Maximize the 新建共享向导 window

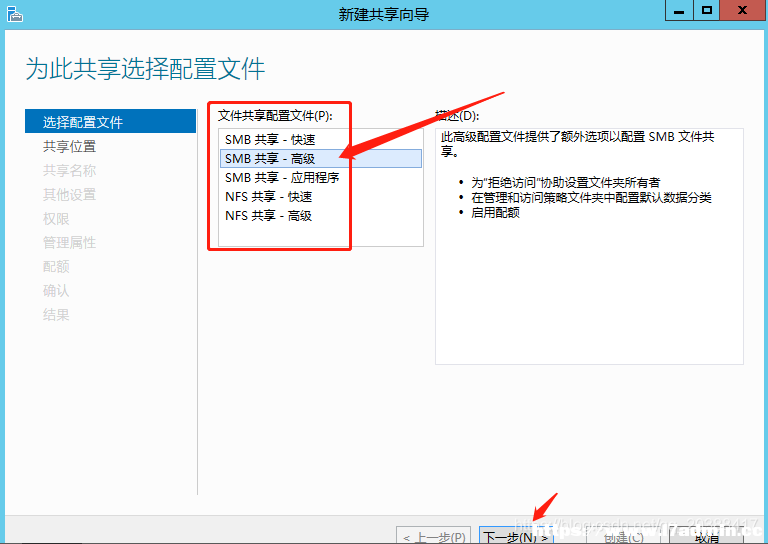click(x=706, y=10)
